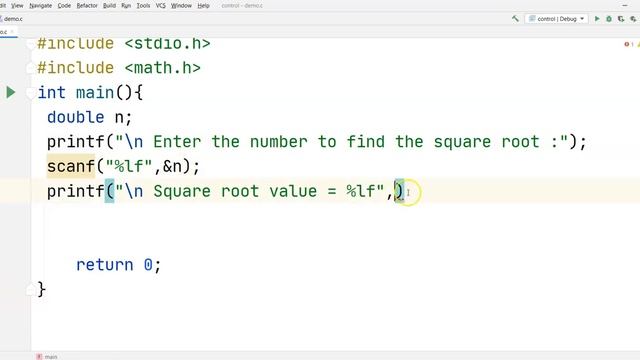640x360 pixels.
Task: Click the Build hammer icon
Action: pos(515,19)
